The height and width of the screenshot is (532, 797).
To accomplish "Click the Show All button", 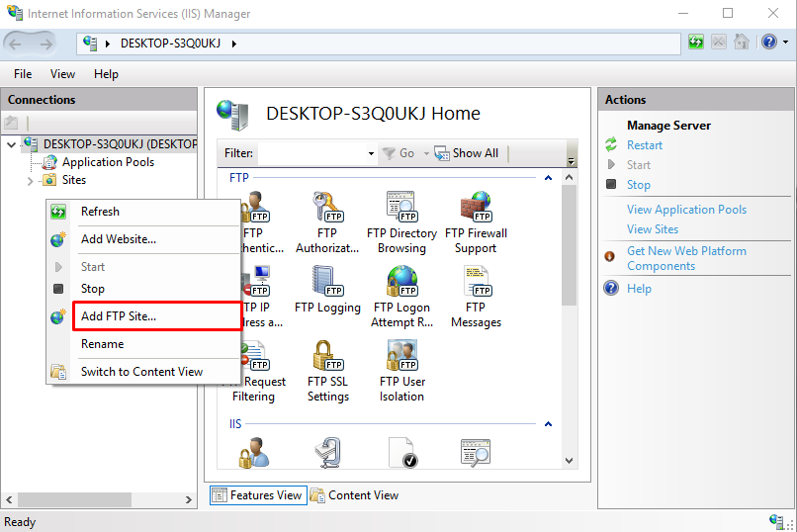I will pos(467,153).
